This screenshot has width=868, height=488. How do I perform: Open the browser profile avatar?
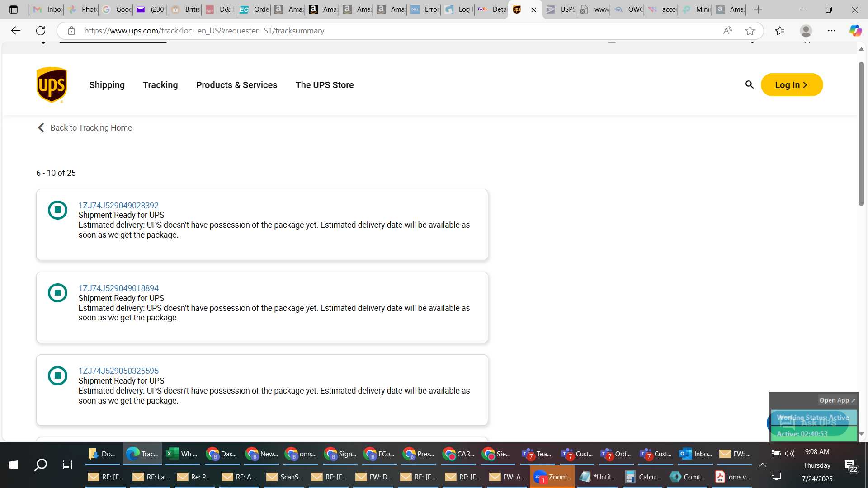[806, 31]
